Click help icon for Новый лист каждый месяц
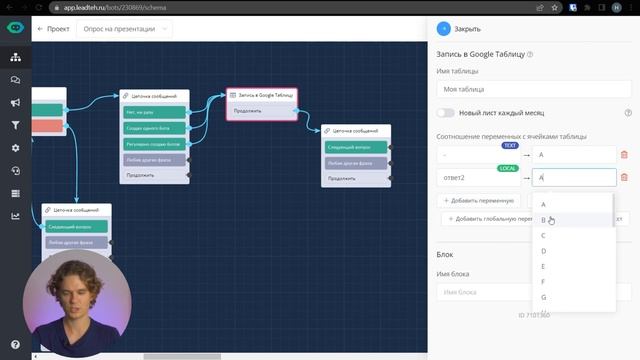 (628, 113)
